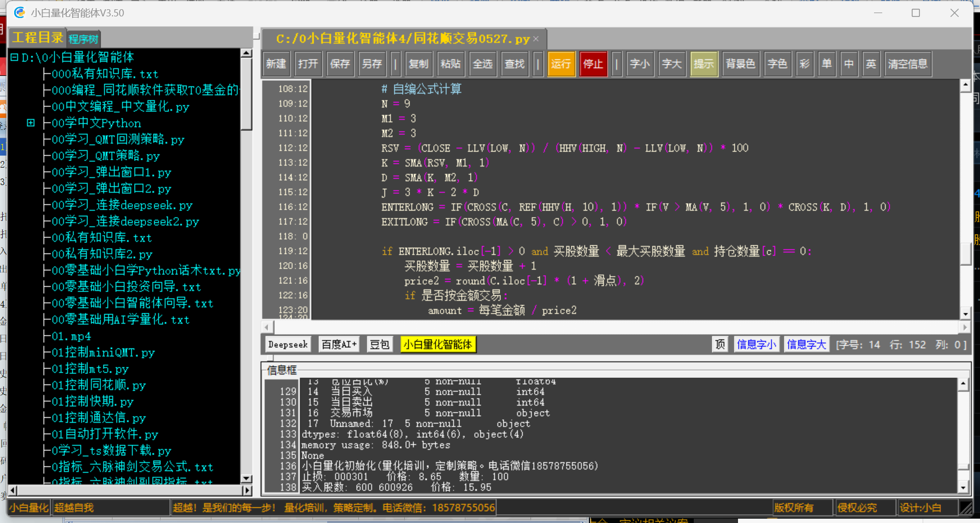Image resolution: width=980 pixels, height=523 pixels.
Task: Select the Deepseek AI tab
Action: (x=288, y=344)
